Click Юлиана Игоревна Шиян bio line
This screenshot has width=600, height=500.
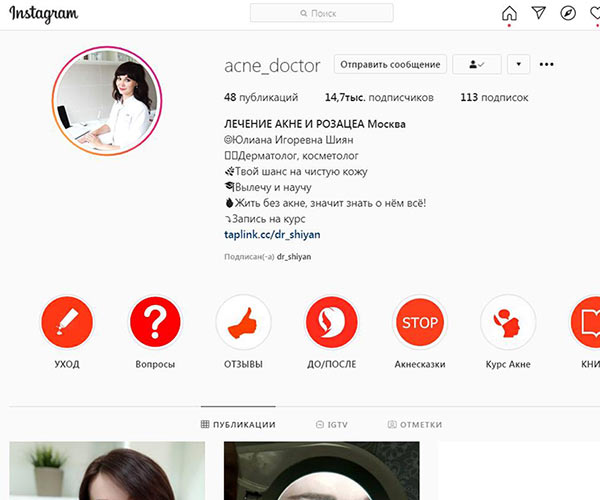point(289,140)
